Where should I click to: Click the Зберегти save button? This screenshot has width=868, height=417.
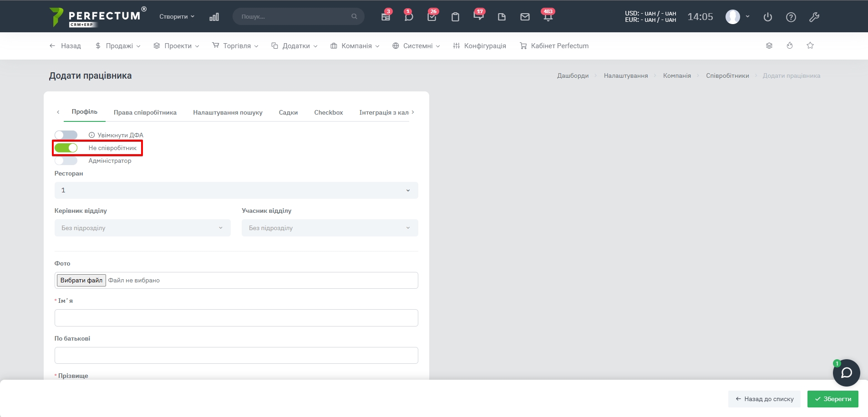point(832,399)
